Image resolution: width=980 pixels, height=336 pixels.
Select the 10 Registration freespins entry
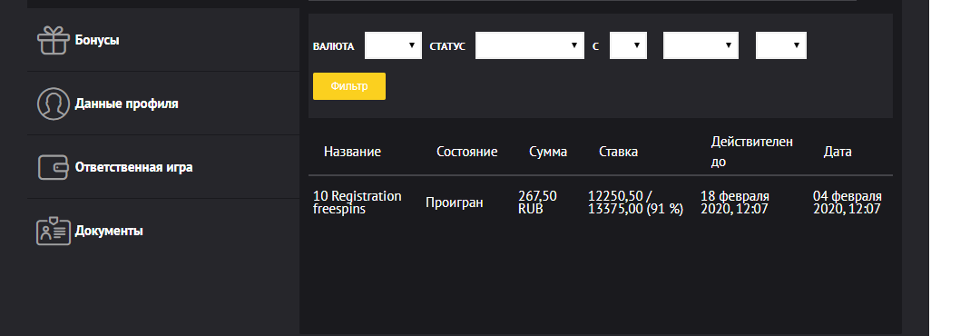[x=357, y=203]
